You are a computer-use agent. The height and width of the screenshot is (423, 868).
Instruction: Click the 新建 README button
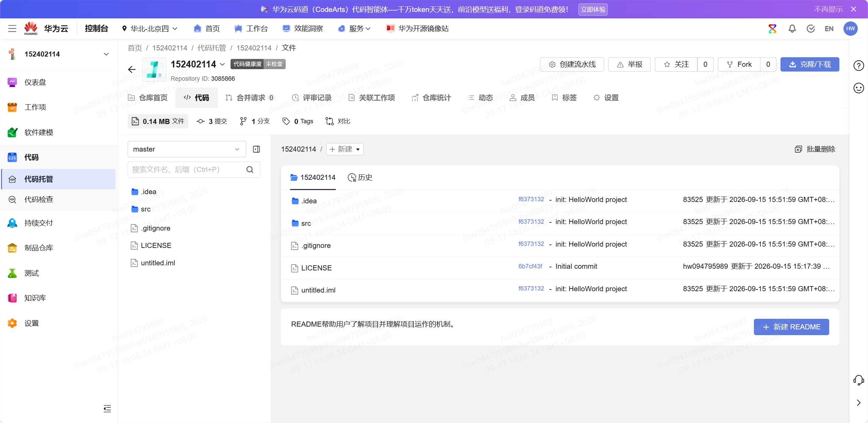pyautogui.click(x=791, y=327)
